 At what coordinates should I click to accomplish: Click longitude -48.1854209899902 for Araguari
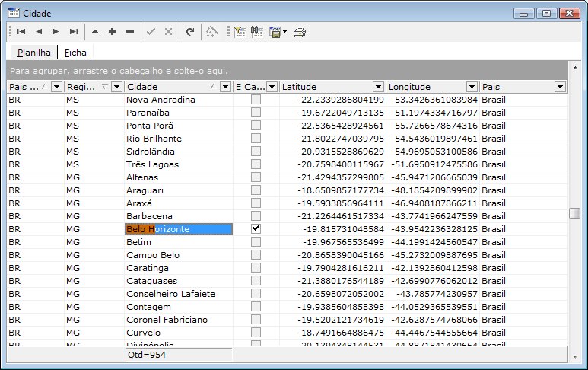click(x=434, y=190)
